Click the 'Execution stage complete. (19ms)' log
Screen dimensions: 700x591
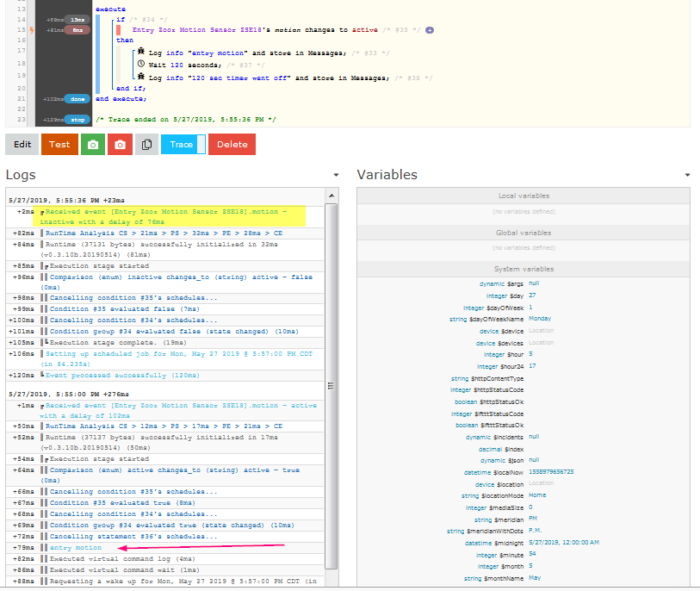pyautogui.click(x=118, y=343)
